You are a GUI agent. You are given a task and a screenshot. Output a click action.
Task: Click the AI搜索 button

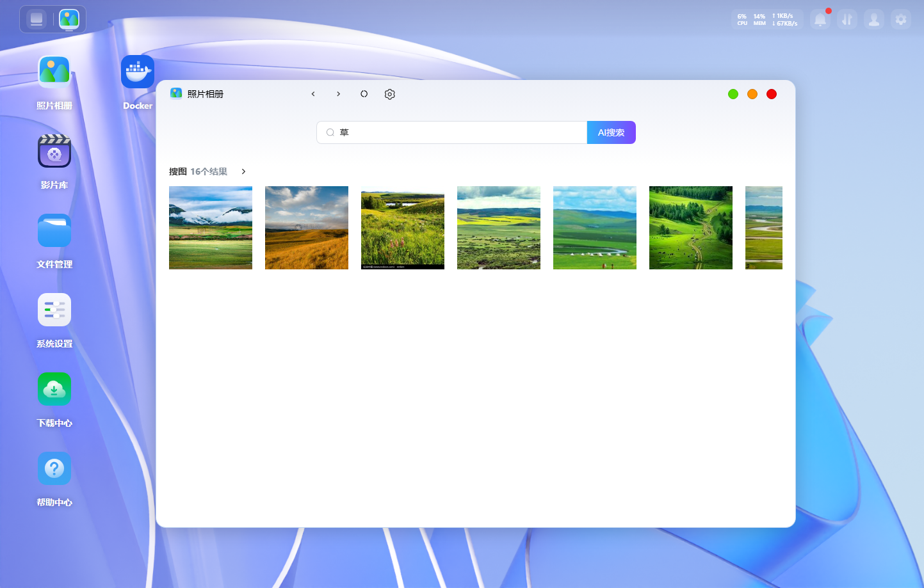[x=612, y=132]
